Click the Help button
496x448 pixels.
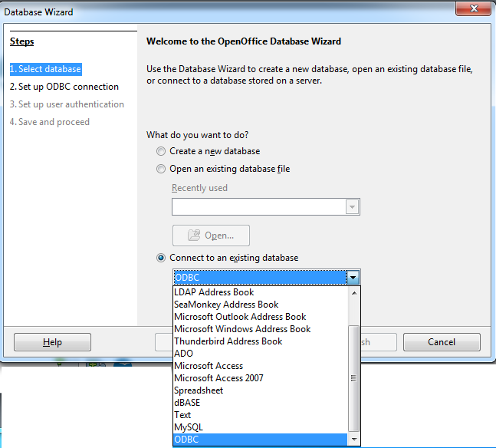pyautogui.click(x=52, y=342)
